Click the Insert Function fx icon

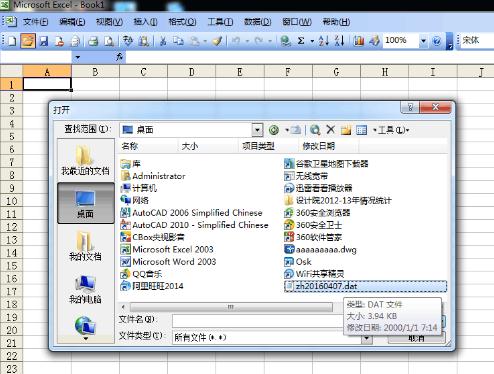tap(120, 57)
